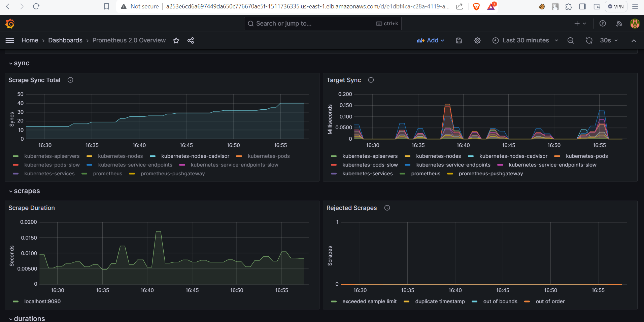Open Dashboards breadcrumb link
This screenshot has width=644, height=322.
pos(65,40)
